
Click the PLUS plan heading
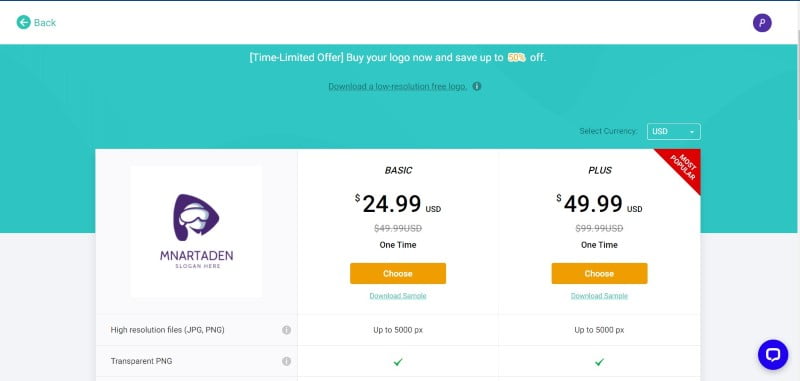coord(599,170)
